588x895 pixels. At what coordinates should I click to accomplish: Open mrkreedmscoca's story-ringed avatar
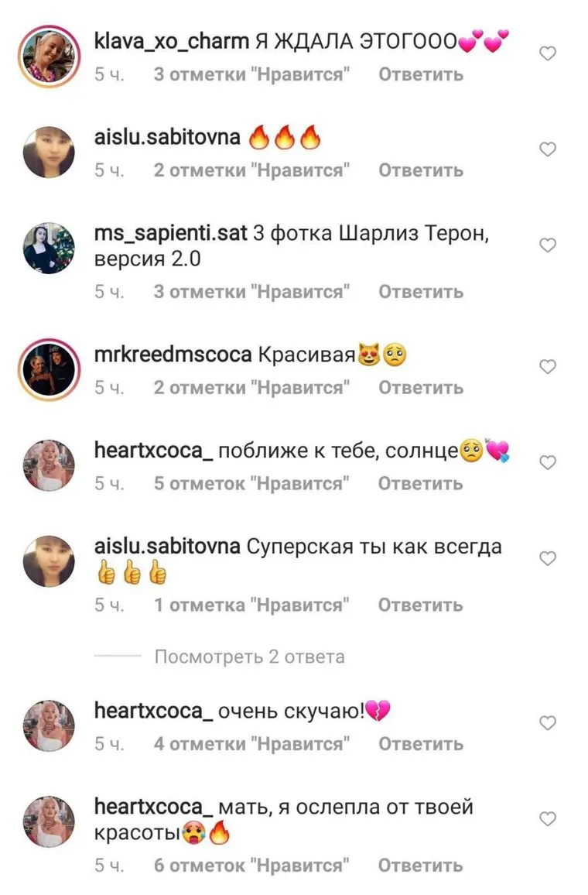[49, 369]
